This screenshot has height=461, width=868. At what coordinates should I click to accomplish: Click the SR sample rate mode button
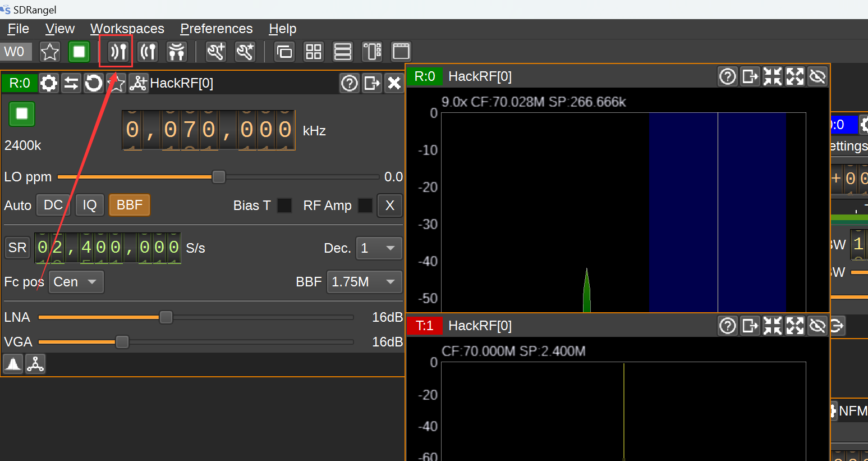[x=17, y=248]
